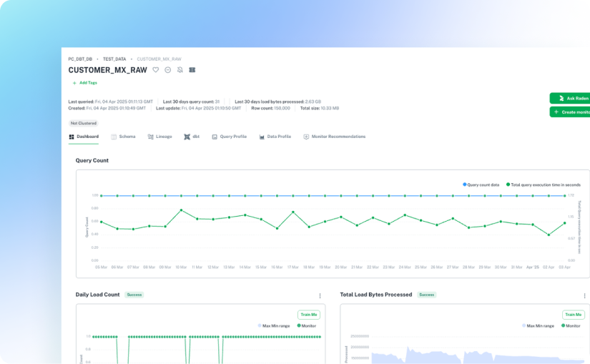
Task: Click the Query Count chart heading
Action: (92, 160)
